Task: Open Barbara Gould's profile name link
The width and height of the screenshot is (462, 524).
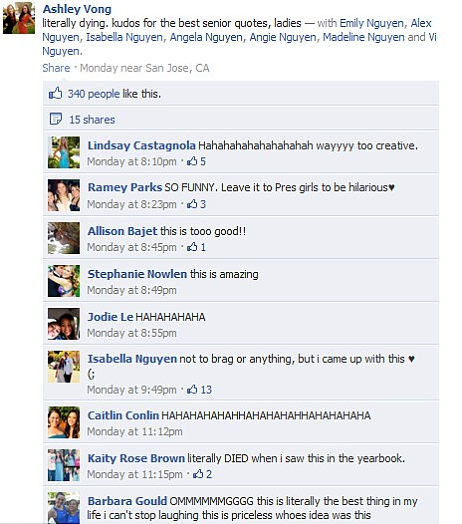Action: 127,501
